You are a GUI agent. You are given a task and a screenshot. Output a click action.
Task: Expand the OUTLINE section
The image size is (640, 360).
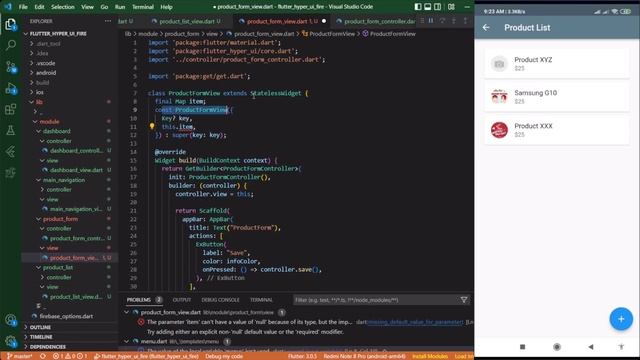pyautogui.click(x=40, y=327)
